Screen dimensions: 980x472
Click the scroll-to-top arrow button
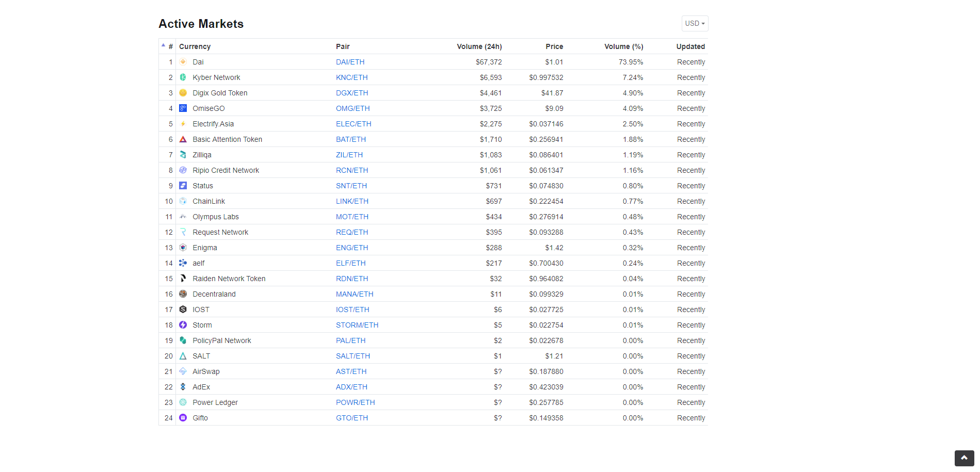pos(964,458)
